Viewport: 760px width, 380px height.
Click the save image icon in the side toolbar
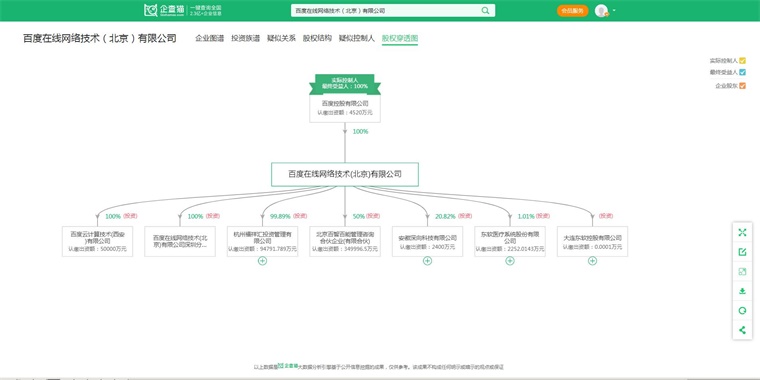pos(742,272)
